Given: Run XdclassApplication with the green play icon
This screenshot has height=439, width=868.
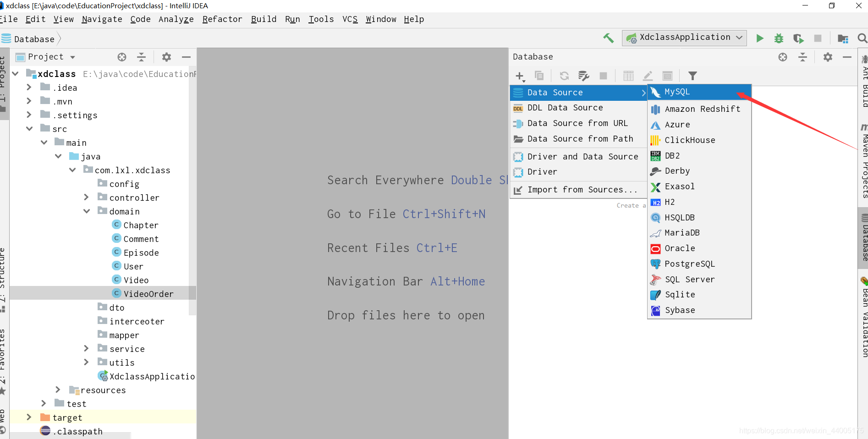Looking at the screenshot, I should point(759,38).
